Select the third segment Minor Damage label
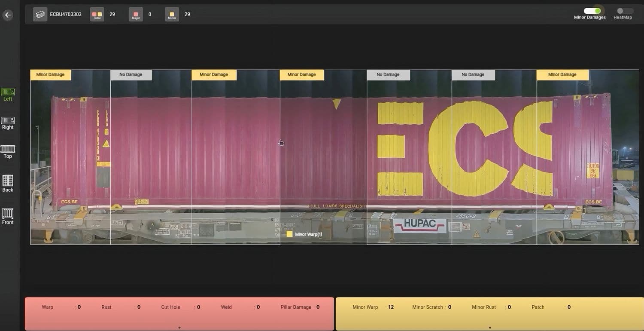 (214, 75)
